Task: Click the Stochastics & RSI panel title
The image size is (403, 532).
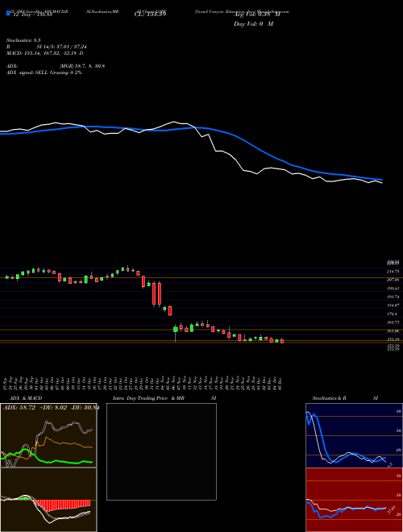Action: 345,398
